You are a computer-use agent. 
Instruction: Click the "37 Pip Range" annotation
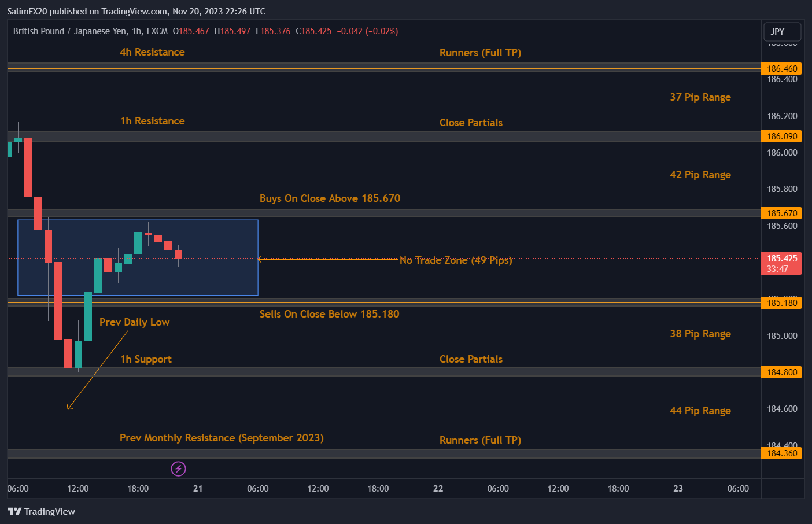[x=700, y=97]
